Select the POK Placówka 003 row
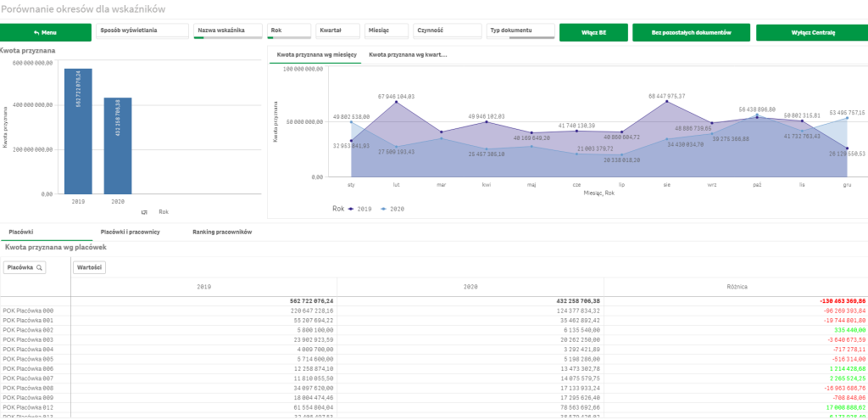Screen dimensions: 868x420 pyautogui.click(x=434, y=339)
